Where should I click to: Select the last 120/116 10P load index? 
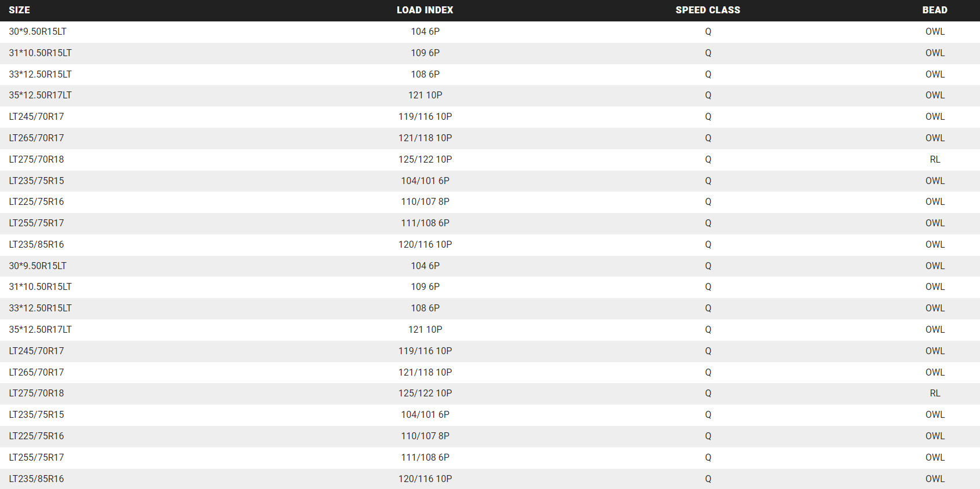(x=425, y=479)
